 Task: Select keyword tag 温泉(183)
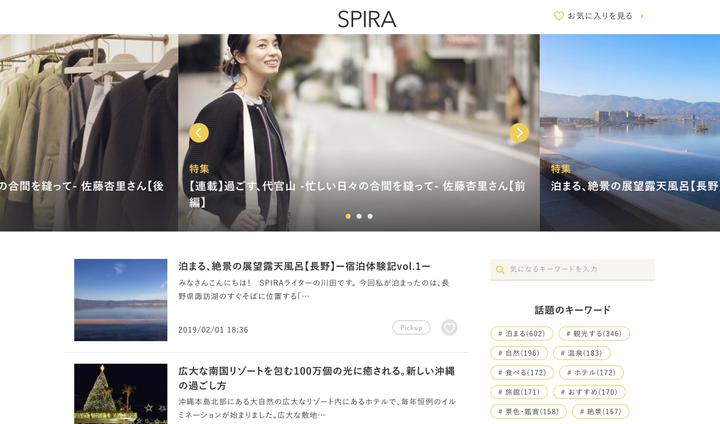click(581, 353)
